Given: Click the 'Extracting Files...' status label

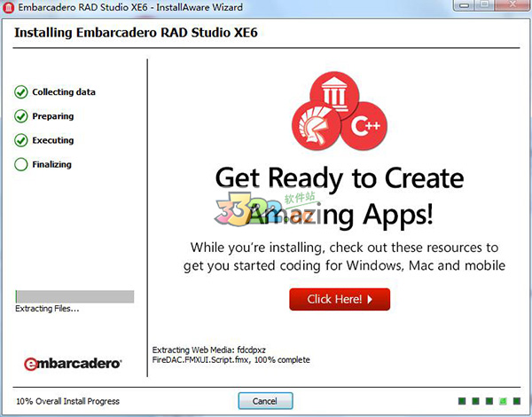Looking at the screenshot, I should pos(47,309).
